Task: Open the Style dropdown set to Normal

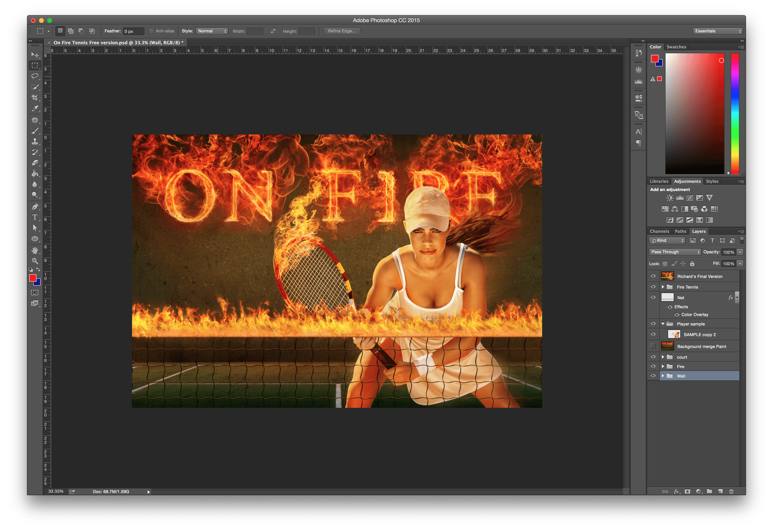Action: coord(212,31)
